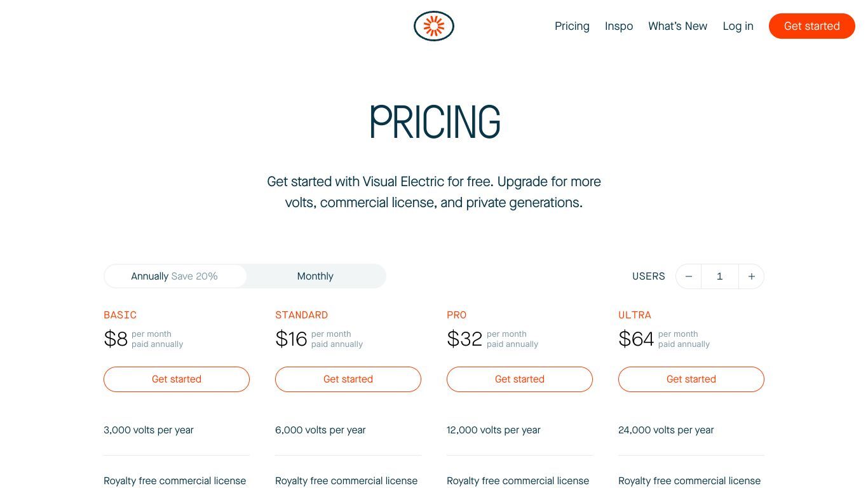Click the 6,000 volts per year text
Image resolution: width=868 pixels, height=488 pixels.
(x=320, y=430)
